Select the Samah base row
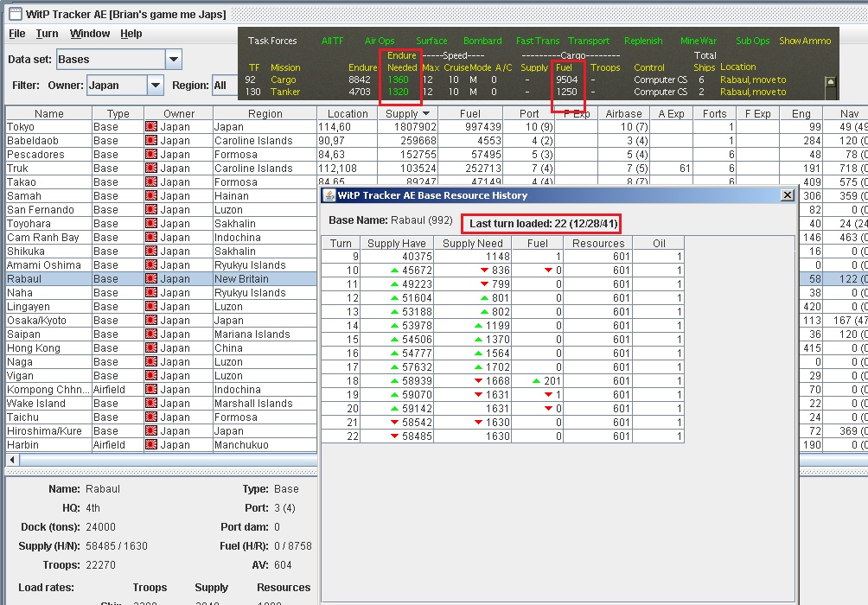Screen dimensions: 868x605 161,196
